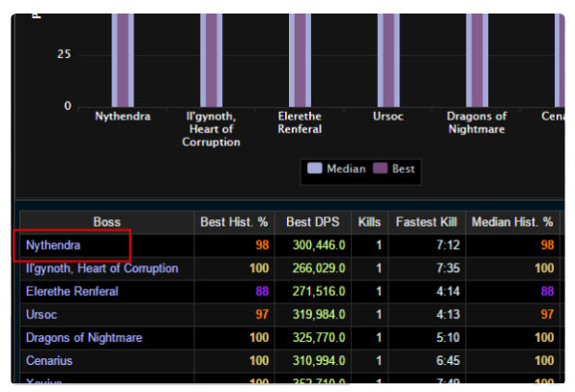
Task: Sort by Median Hist. % column header
Action: pyautogui.click(x=512, y=222)
